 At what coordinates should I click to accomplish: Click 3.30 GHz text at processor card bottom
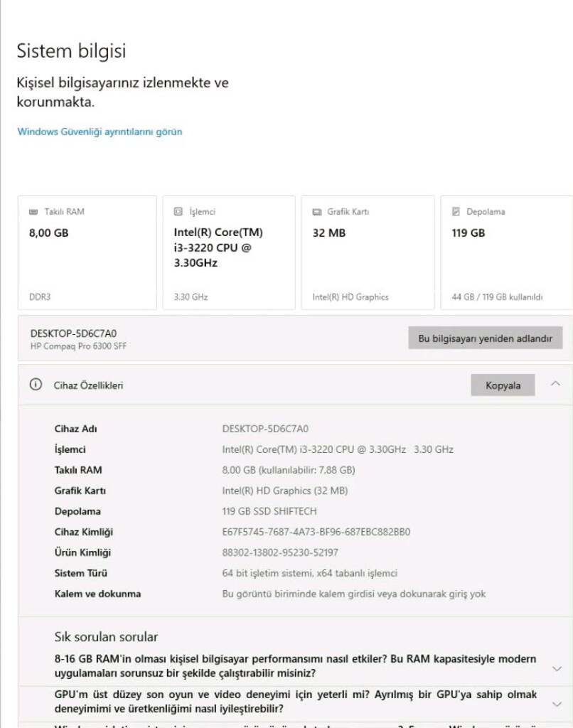click(x=191, y=296)
